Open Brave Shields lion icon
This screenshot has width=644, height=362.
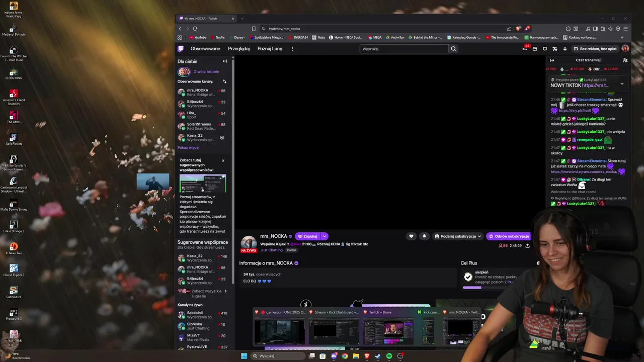click(518, 29)
